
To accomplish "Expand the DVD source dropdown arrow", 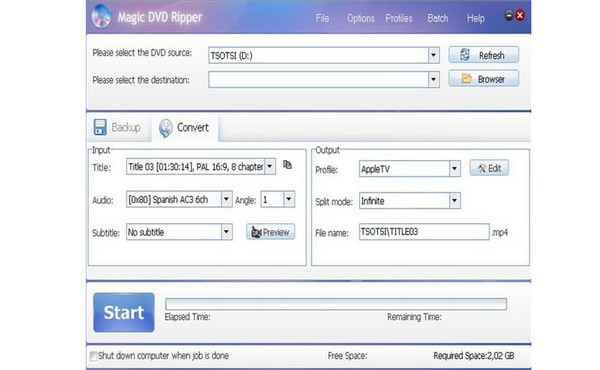I will pyautogui.click(x=433, y=55).
